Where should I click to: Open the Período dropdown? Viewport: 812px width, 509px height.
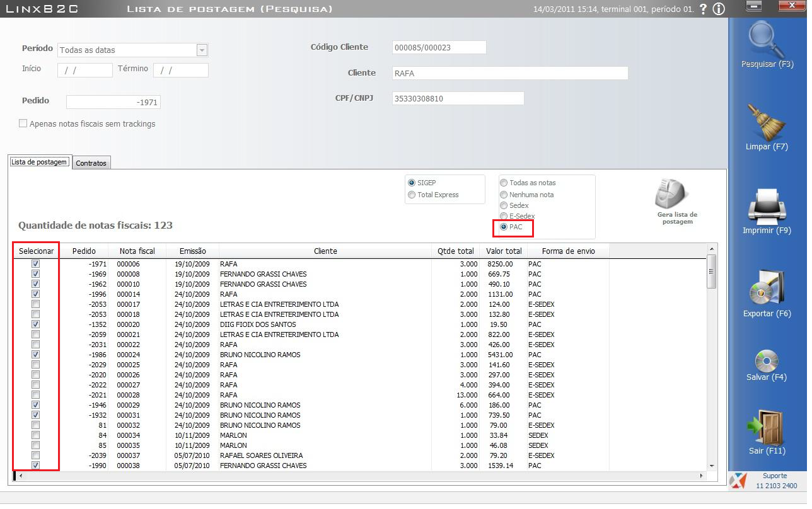click(202, 50)
